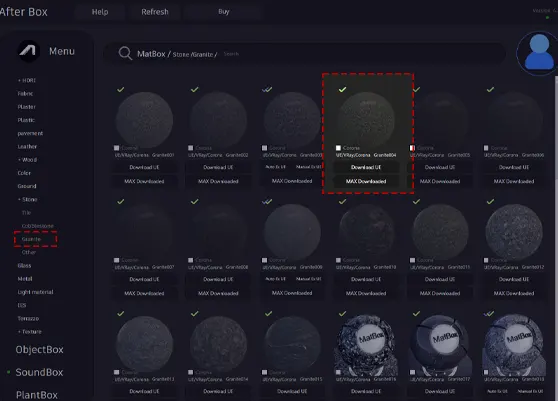Click MAX Downloaded for Granite004
Viewport: 558px width, 401px height.
coord(366,181)
